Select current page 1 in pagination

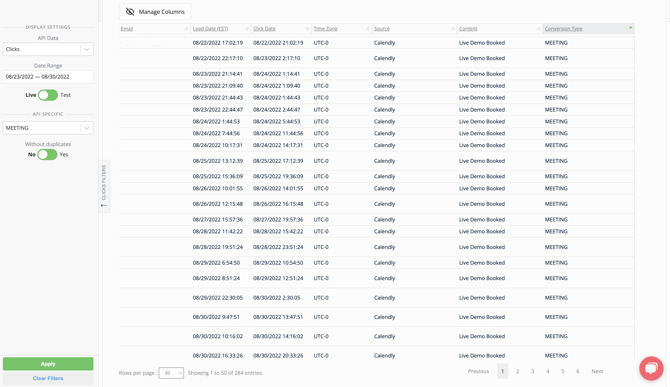point(502,371)
